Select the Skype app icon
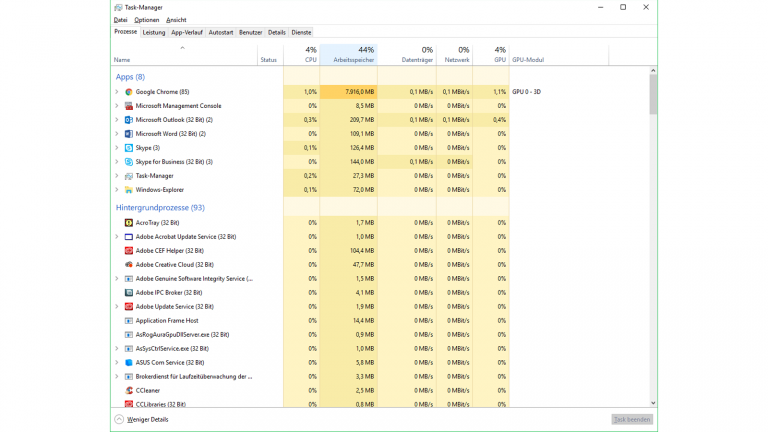The height and width of the screenshot is (432, 768). pyautogui.click(x=129, y=148)
